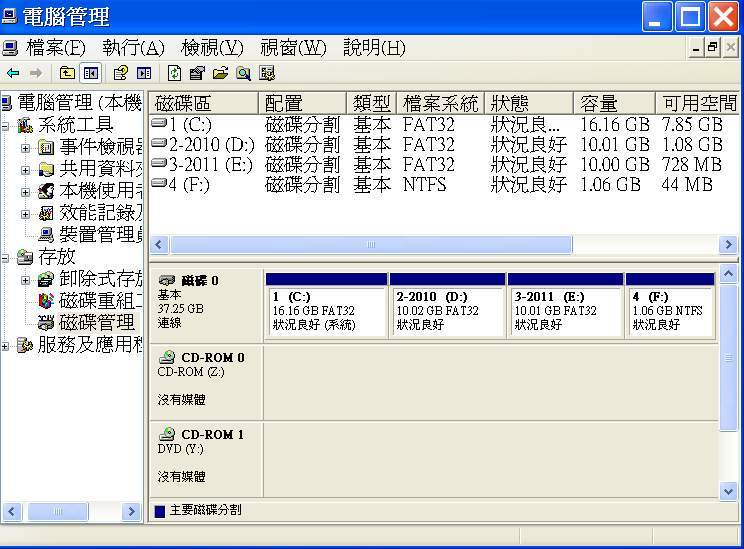Expand the 卸除式存放 tree node
Viewport: 744px width, 549px height.
coord(25,280)
